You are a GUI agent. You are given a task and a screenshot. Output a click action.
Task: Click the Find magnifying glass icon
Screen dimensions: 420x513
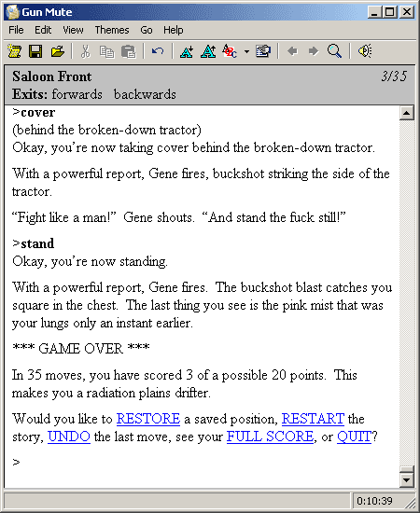(334, 51)
